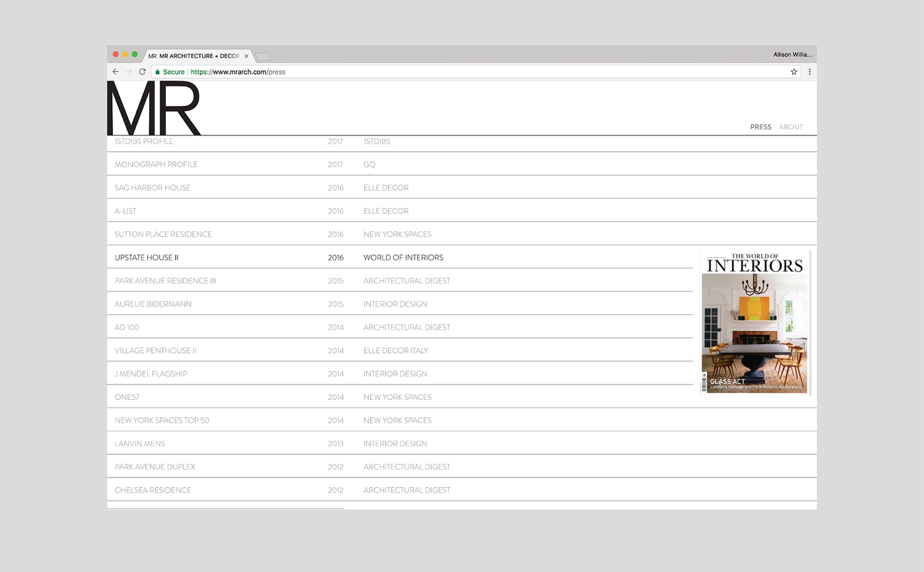Open the Chrome three-dot menu
The width and height of the screenshot is (924, 572).
coord(810,72)
